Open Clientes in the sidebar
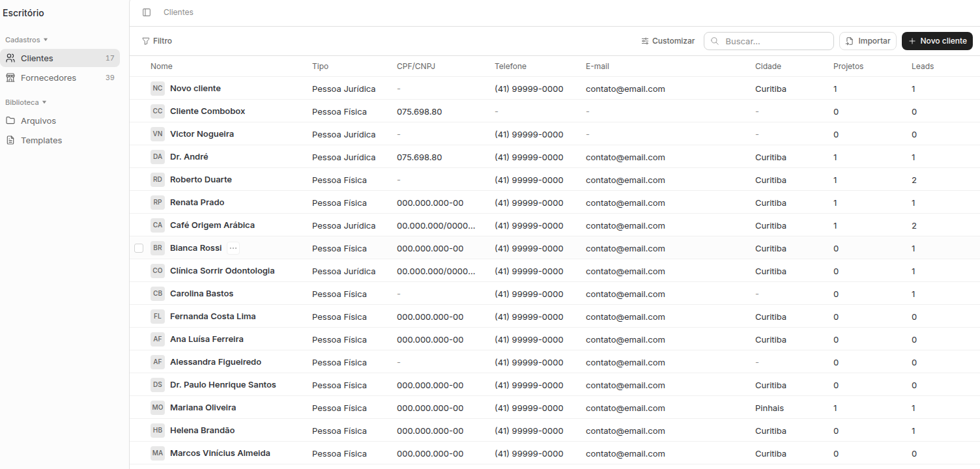 [x=60, y=58]
